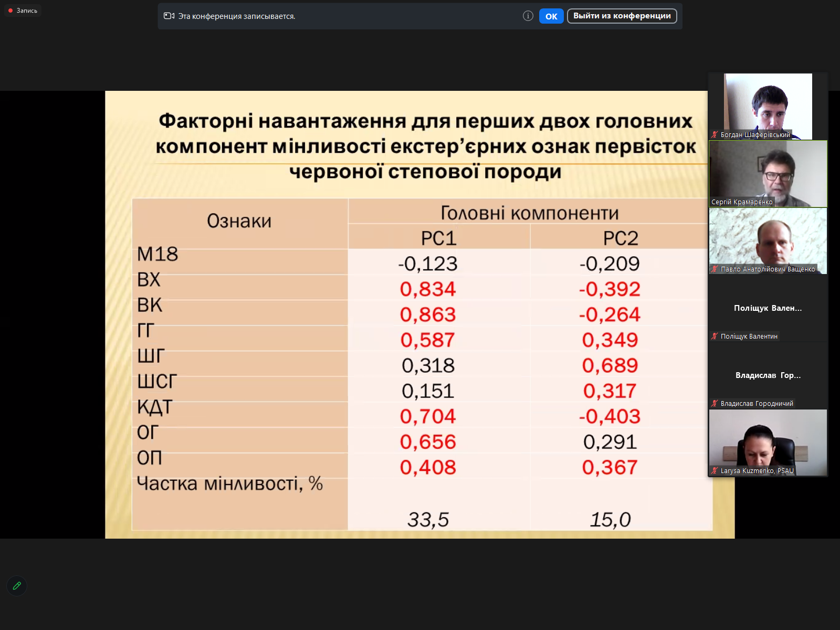Viewport: 840px width, 630px height.
Task: Click the variance share 33,5
Action: point(428,520)
